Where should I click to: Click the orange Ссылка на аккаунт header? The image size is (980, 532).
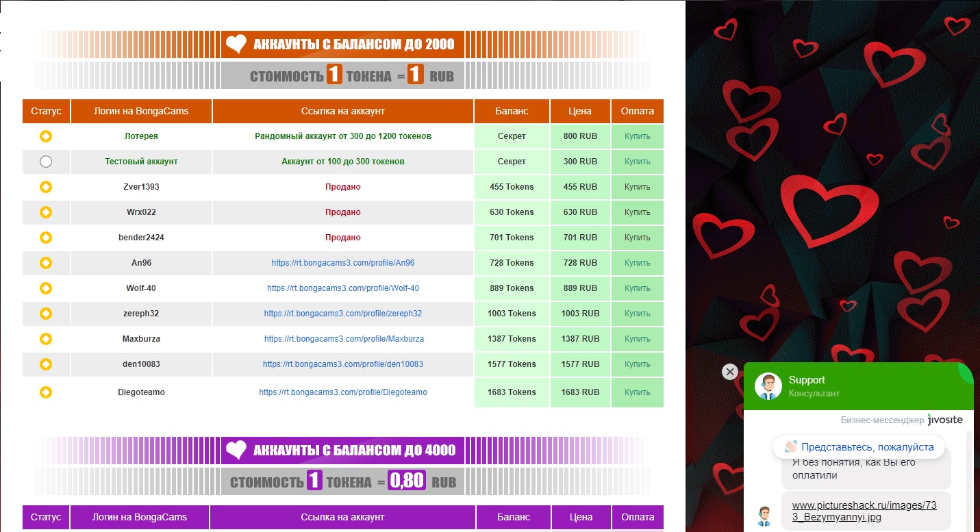[x=343, y=112]
